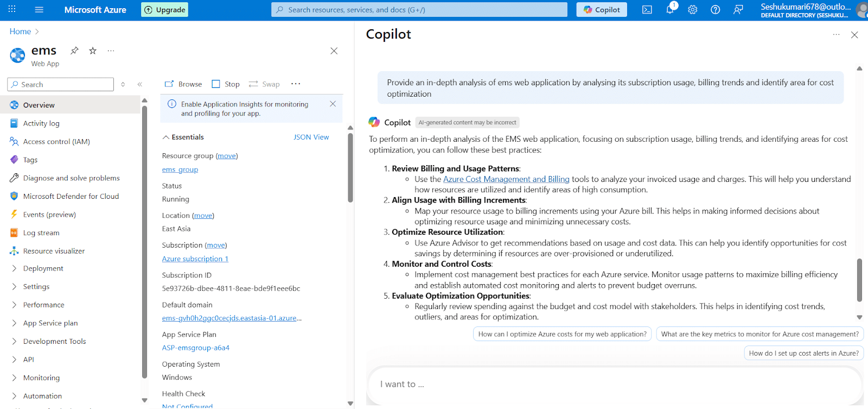Expand or collapse all menu groups
The width and height of the screenshot is (868, 409).
click(x=123, y=84)
